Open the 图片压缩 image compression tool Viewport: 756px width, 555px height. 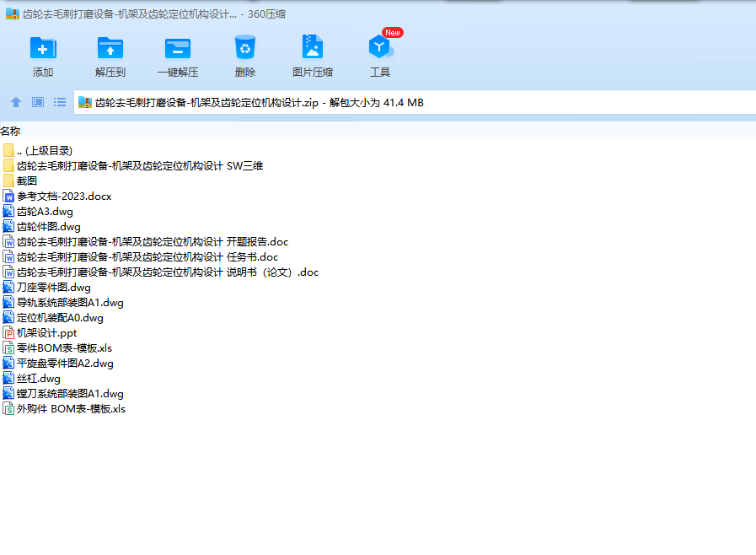pos(313,47)
